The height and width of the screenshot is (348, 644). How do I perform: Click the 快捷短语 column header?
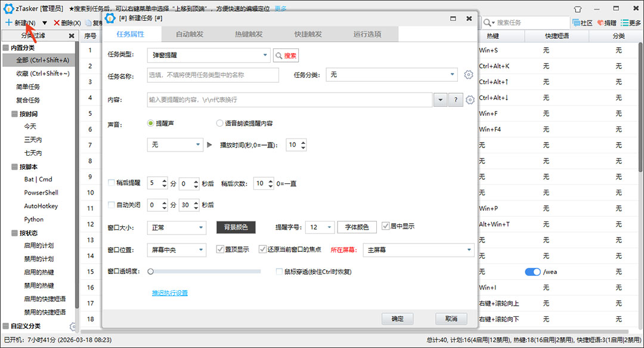[x=557, y=36]
